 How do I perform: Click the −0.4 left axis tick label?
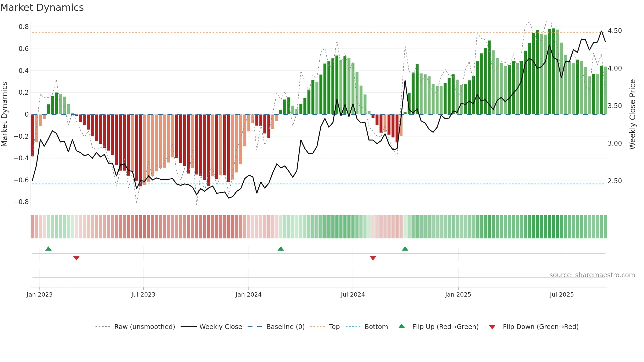21,158
